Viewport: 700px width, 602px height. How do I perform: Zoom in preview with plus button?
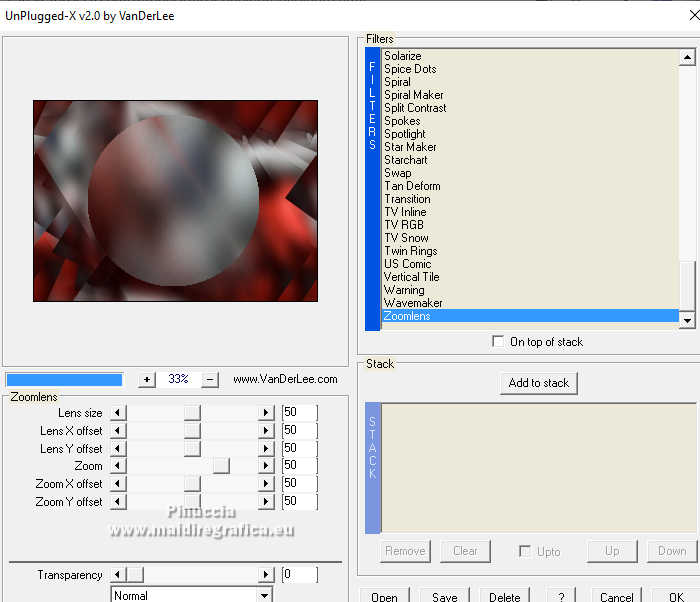[147, 380]
